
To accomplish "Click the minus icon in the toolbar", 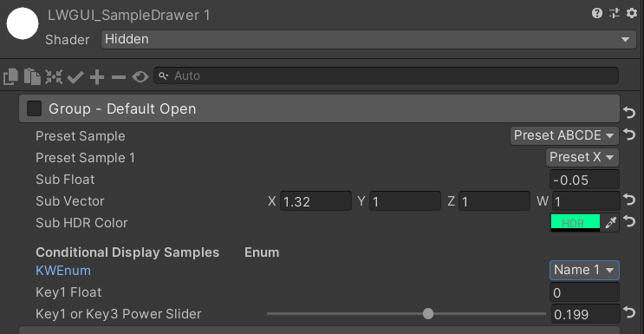I will [x=119, y=77].
